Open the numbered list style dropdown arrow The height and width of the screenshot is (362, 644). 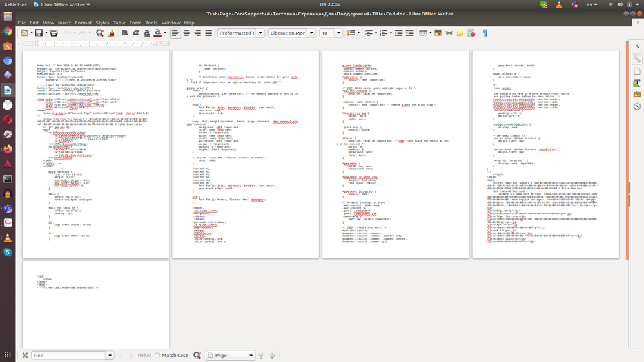click(391, 33)
